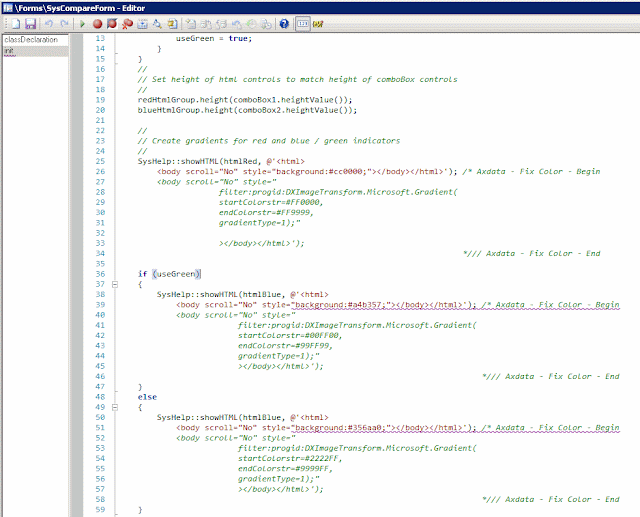
Task: Click the toolbar drag grip handle
Action: [6, 24]
